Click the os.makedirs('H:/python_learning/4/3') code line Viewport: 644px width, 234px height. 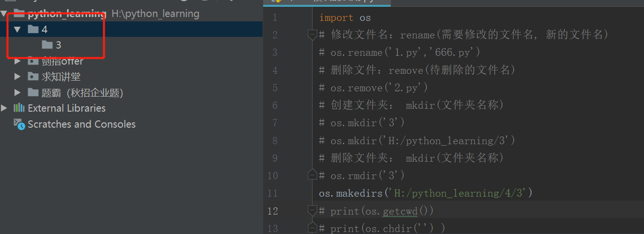(x=426, y=193)
